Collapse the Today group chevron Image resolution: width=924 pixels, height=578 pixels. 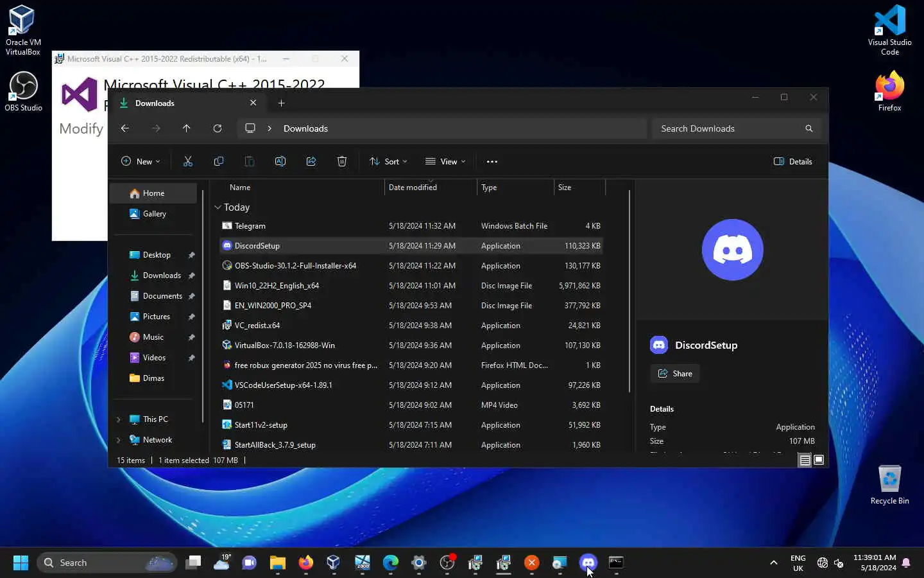point(218,207)
